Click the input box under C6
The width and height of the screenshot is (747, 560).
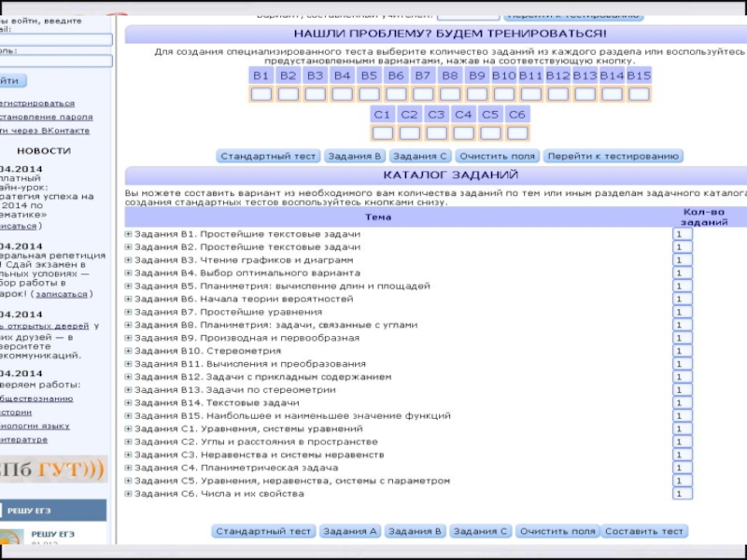[x=517, y=133]
